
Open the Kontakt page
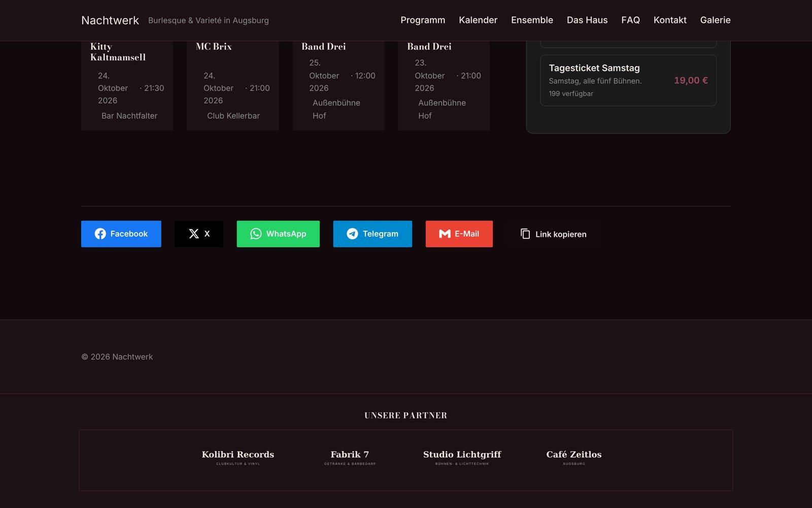pyautogui.click(x=670, y=20)
